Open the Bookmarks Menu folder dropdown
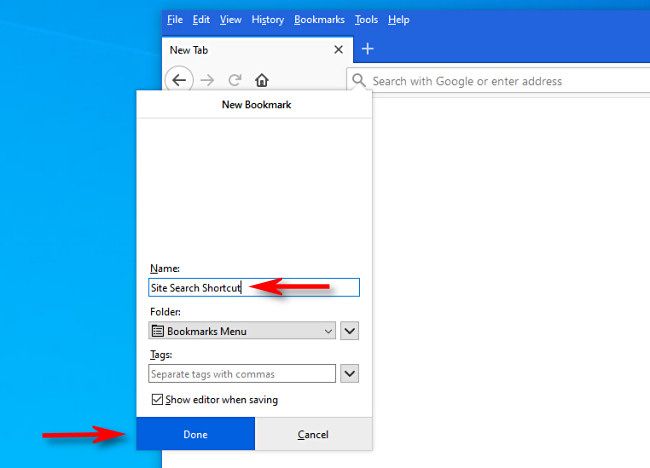Screen dimensions: 650x468 (x=242, y=331)
